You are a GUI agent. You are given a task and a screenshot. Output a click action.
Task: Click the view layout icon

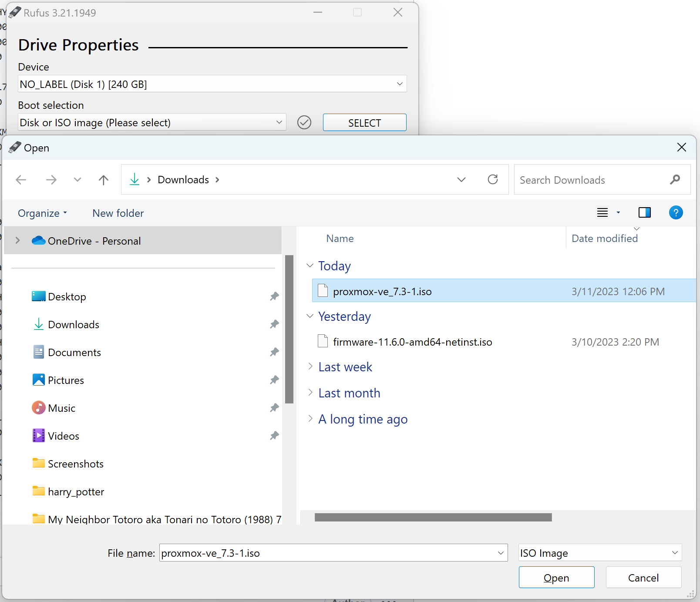point(602,213)
